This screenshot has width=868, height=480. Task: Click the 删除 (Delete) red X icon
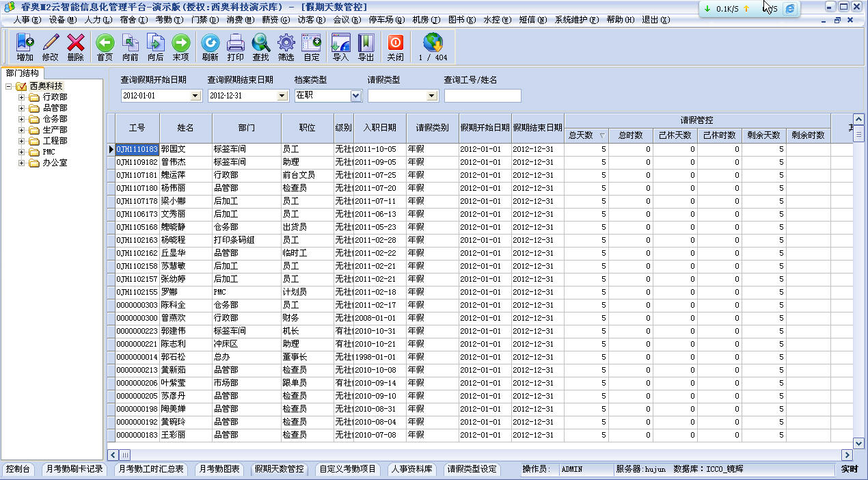(75, 47)
